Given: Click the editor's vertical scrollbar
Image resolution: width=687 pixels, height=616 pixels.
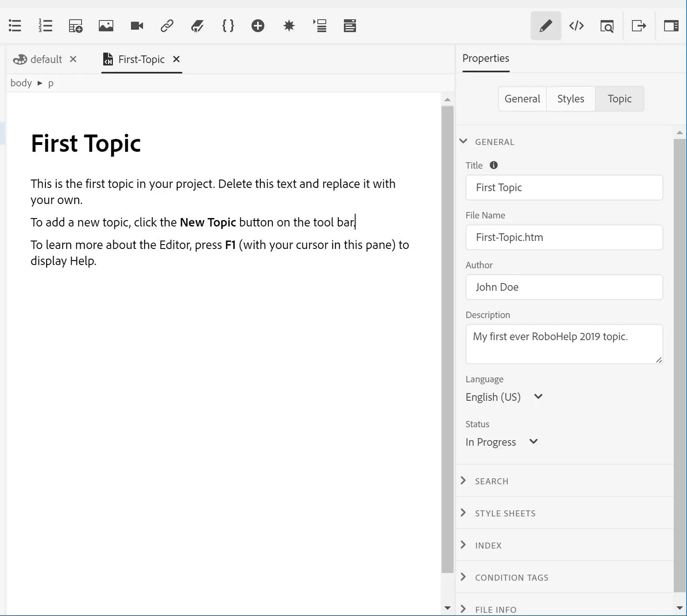Looking at the screenshot, I should [x=447, y=337].
